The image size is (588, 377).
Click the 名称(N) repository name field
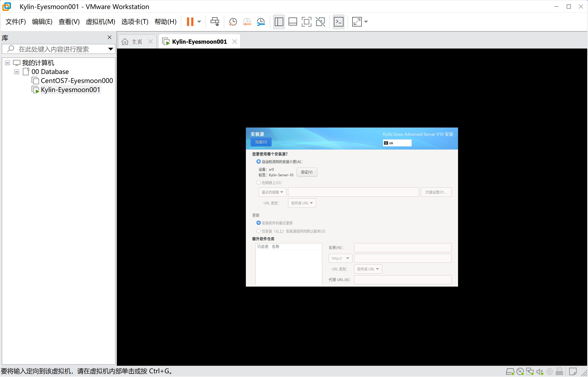pos(403,248)
